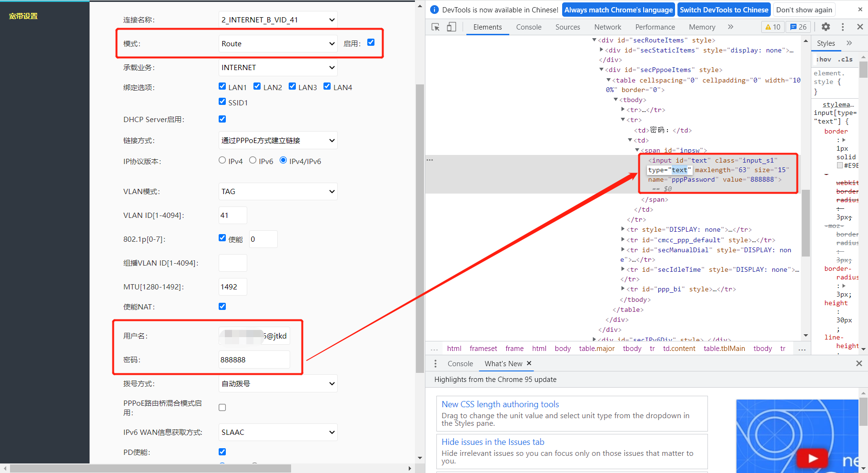Click the warnings count badge

[772, 27]
